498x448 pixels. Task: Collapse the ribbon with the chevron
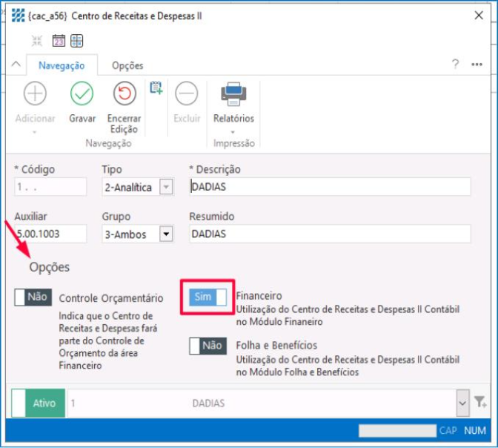pos(16,65)
